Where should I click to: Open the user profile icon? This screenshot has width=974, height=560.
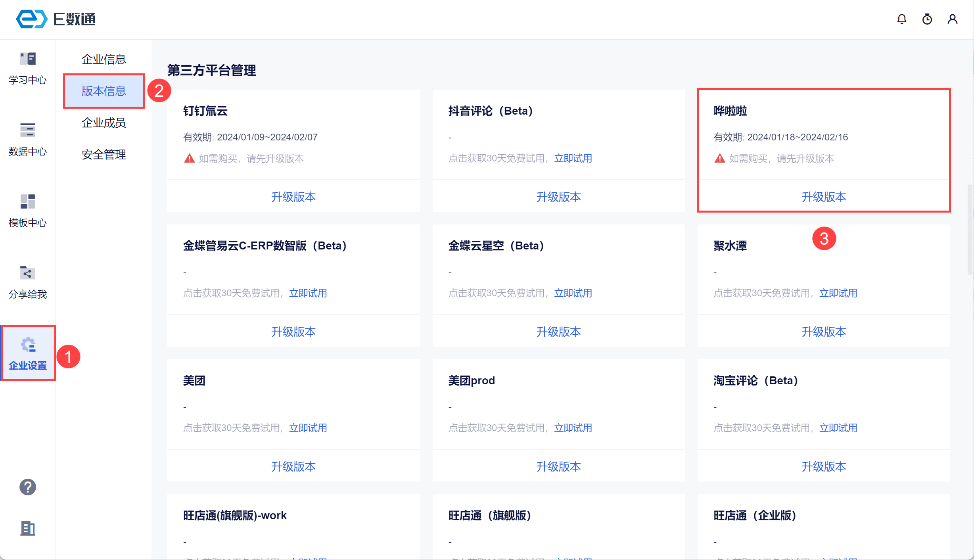pyautogui.click(x=953, y=19)
